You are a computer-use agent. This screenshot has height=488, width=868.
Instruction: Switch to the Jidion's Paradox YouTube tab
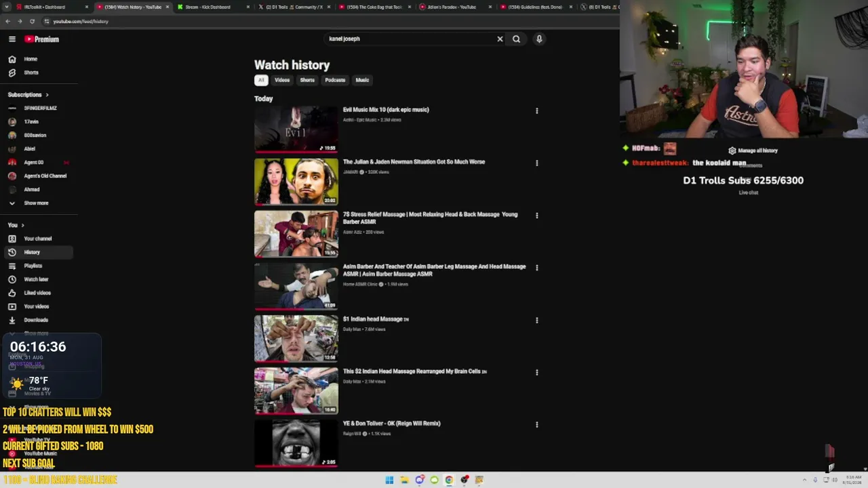point(454,7)
